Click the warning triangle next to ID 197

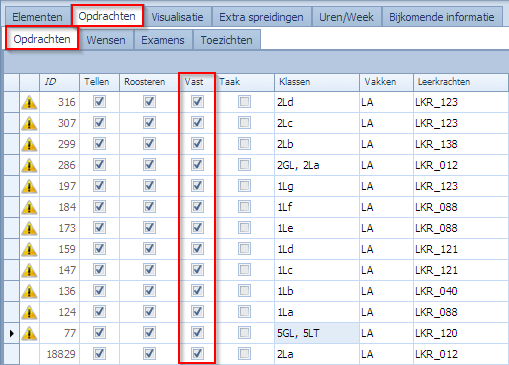(x=29, y=186)
